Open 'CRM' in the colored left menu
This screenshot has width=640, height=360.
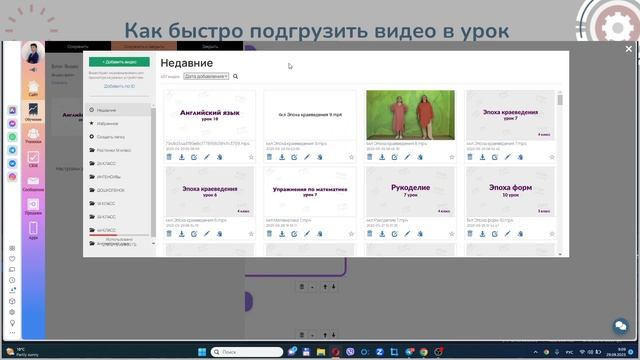33,159
